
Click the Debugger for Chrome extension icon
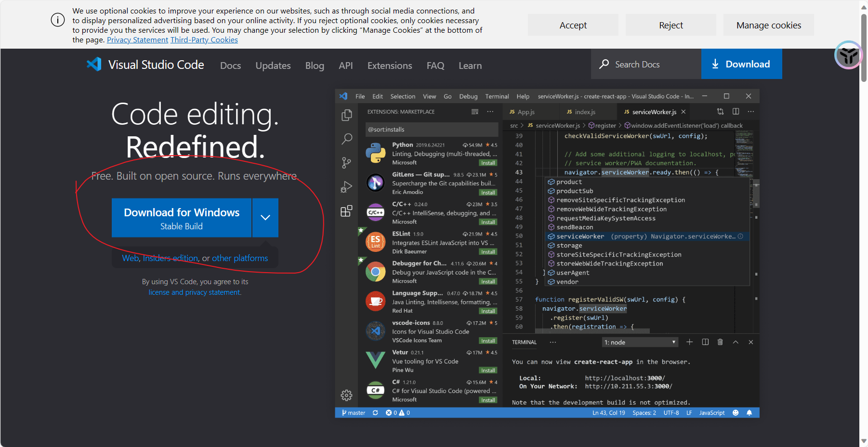pyautogui.click(x=375, y=272)
